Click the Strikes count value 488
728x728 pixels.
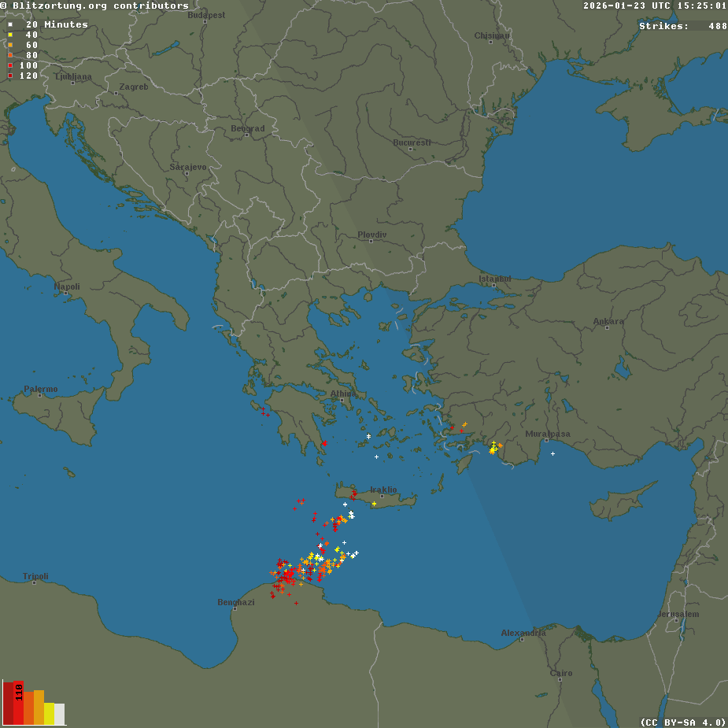click(x=717, y=26)
